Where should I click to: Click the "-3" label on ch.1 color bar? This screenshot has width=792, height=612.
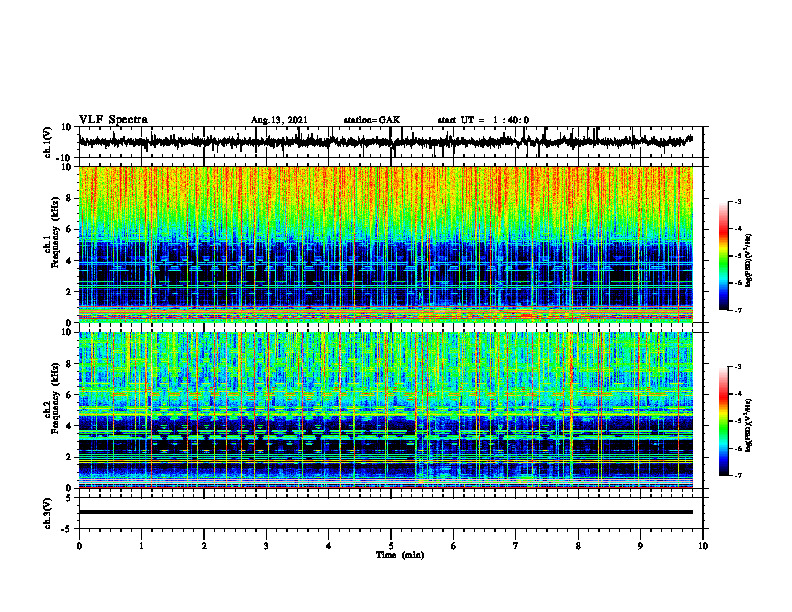click(737, 201)
